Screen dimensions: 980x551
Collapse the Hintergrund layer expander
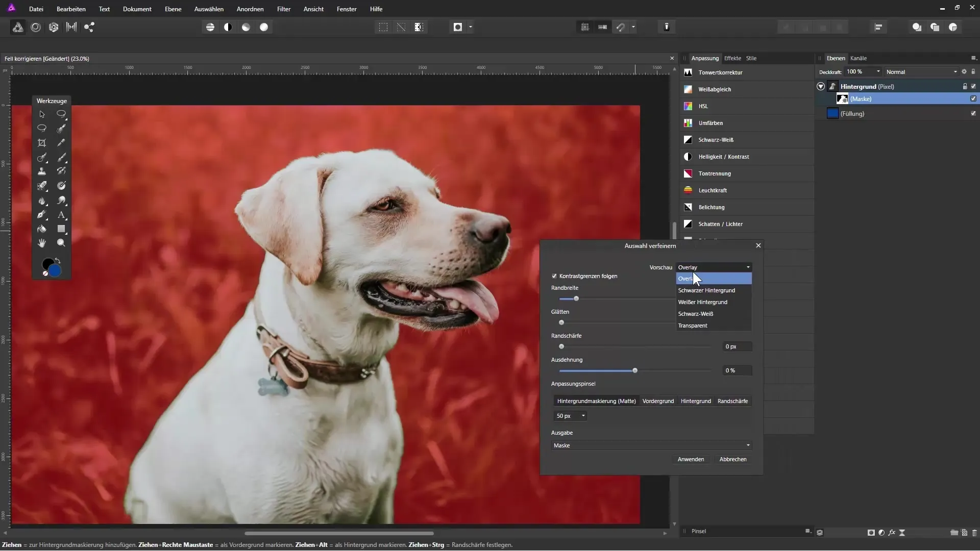click(821, 86)
